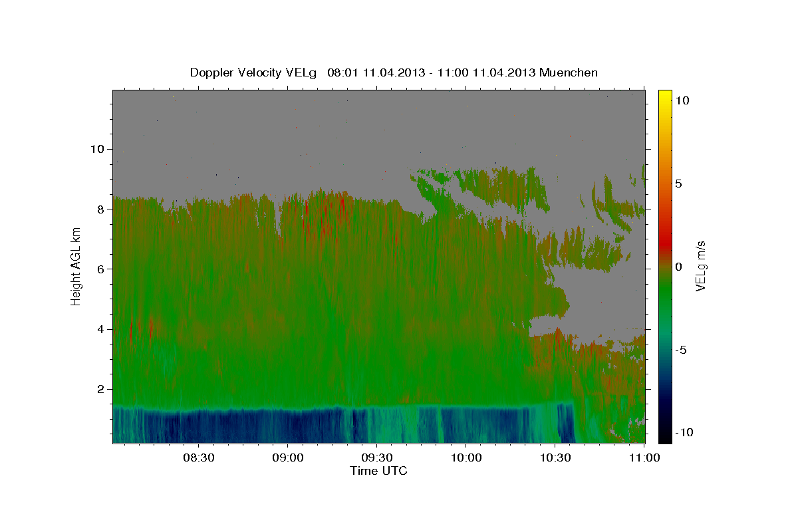The width and height of the screenshot is (798, 532).
Task: Click the '11:00' time tick label
Action: [x=644, y=458]
